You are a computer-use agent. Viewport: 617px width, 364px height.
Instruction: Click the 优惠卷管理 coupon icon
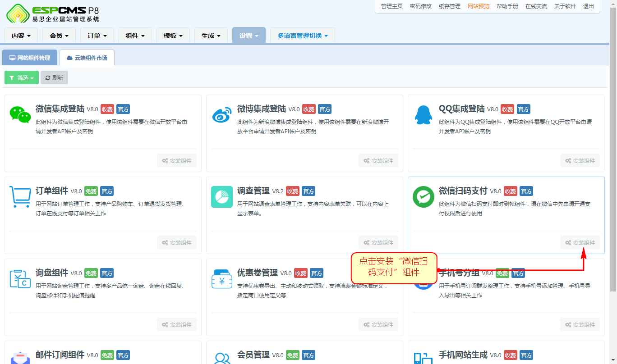pos(222,279)
